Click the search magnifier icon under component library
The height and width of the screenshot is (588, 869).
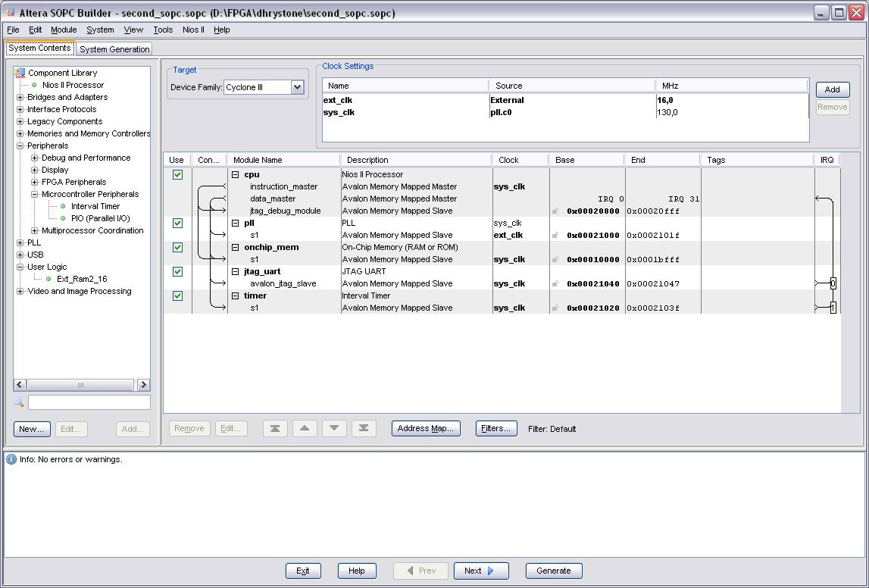[19, 402]
